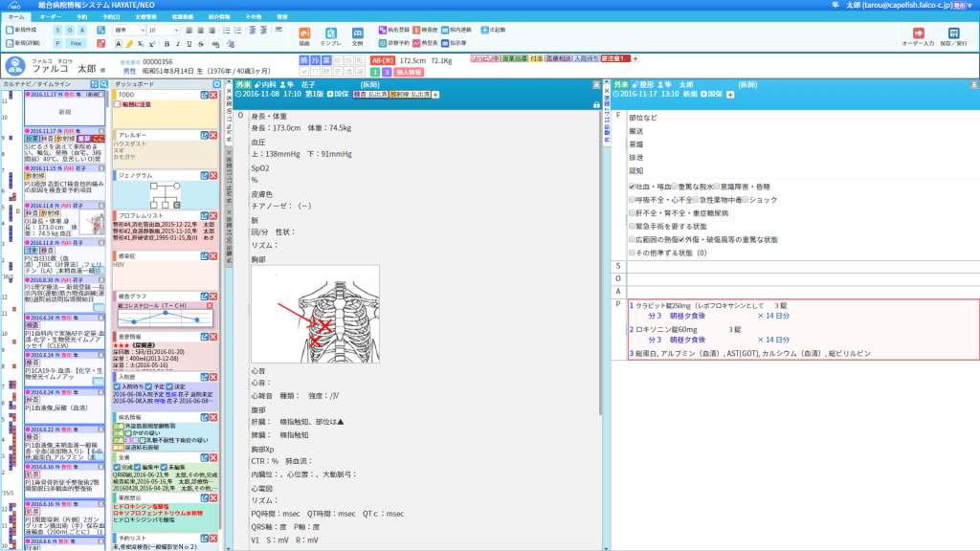Select the yellow highlighter tool
Screen dimensions: 980x551
pyautogui.click(x=129, y=44)
